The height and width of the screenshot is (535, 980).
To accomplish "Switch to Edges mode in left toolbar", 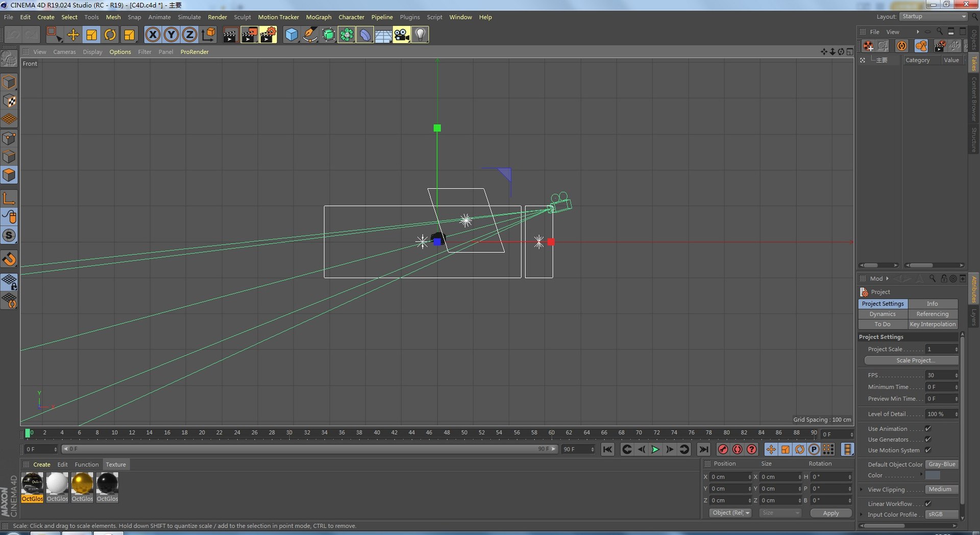I will click(9, 156).
